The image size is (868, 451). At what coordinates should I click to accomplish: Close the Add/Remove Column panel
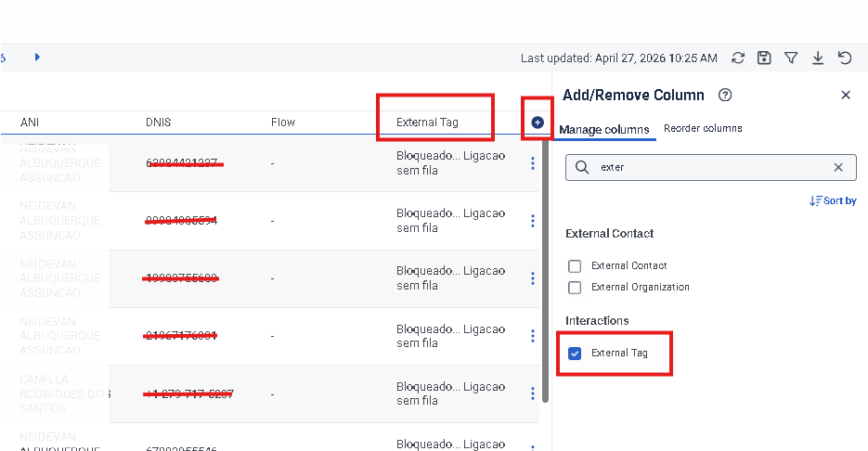click(846, 95)
